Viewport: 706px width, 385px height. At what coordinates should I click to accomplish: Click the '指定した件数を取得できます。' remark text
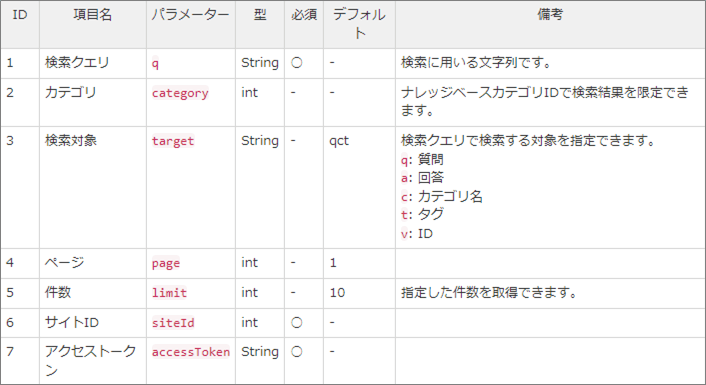pyautogui.click(x=489, y=293)
